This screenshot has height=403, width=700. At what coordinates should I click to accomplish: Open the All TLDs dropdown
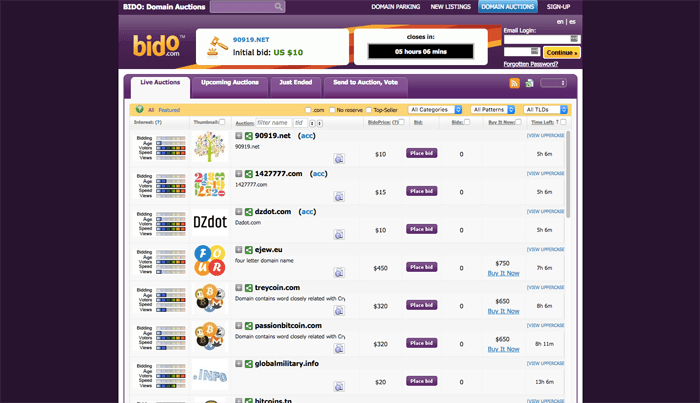point(546,109)
